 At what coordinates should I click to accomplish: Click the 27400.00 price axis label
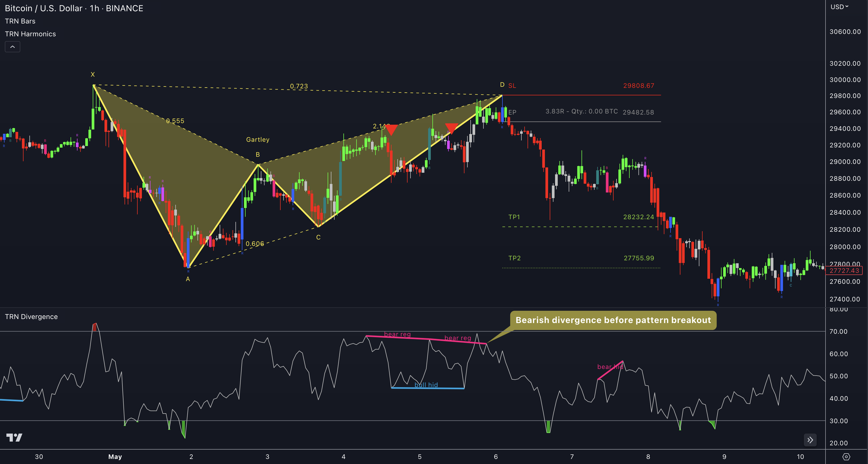click(845, 299)
